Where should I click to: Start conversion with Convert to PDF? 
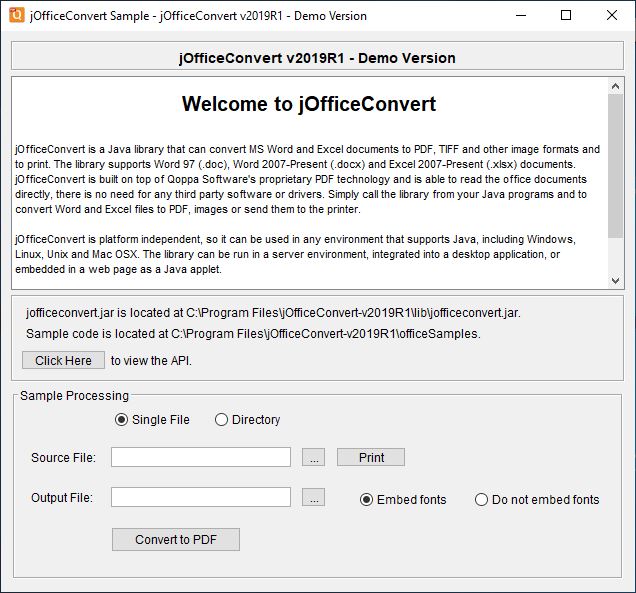176,540
